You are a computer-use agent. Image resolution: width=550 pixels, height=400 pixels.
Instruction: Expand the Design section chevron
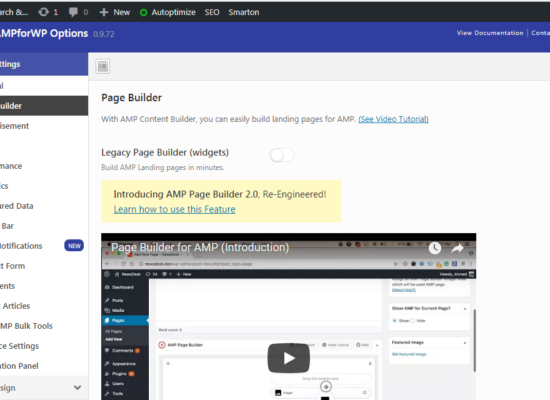tap(77, 388)
